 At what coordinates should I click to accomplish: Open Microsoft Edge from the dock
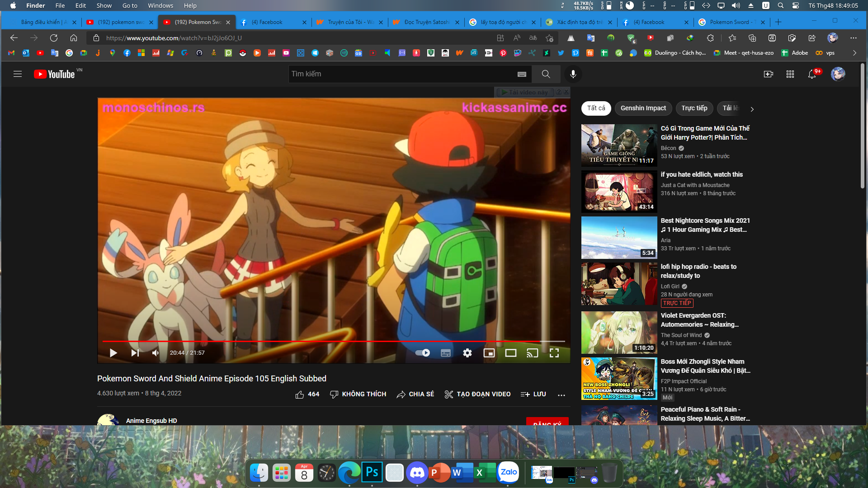349,473
